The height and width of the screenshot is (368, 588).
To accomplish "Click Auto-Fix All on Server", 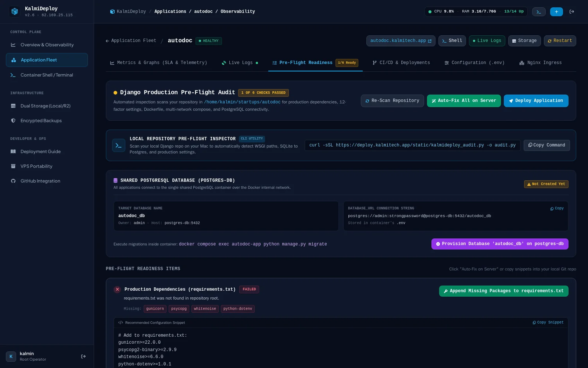I will point(464,101).
